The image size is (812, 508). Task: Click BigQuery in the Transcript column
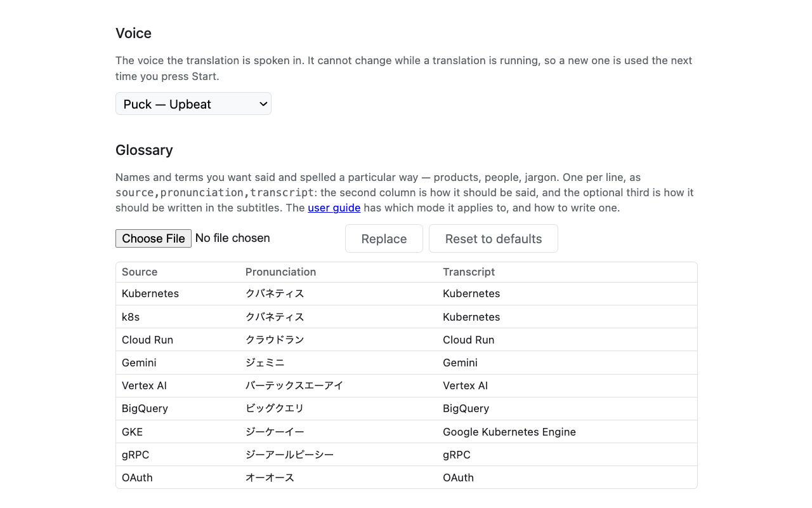(567, 408)
